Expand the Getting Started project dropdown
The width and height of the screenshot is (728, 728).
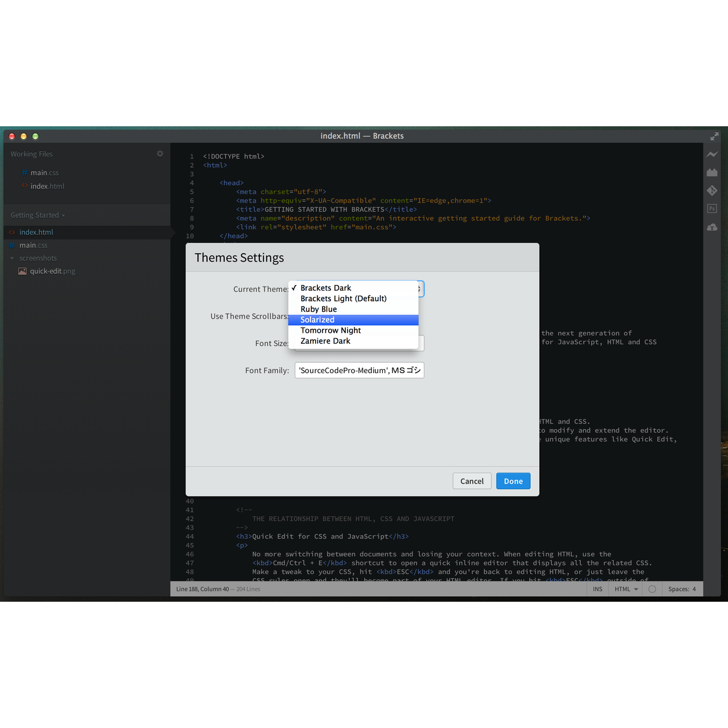point(38,215)
